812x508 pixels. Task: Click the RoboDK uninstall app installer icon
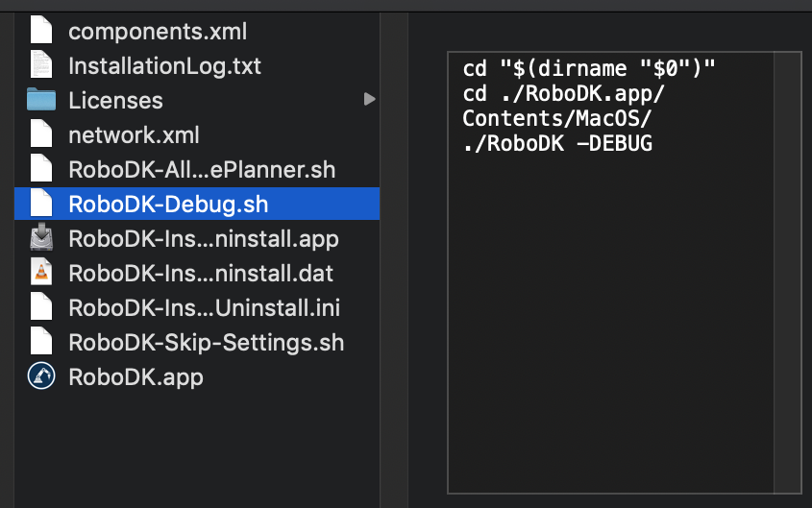pos(41,237)
